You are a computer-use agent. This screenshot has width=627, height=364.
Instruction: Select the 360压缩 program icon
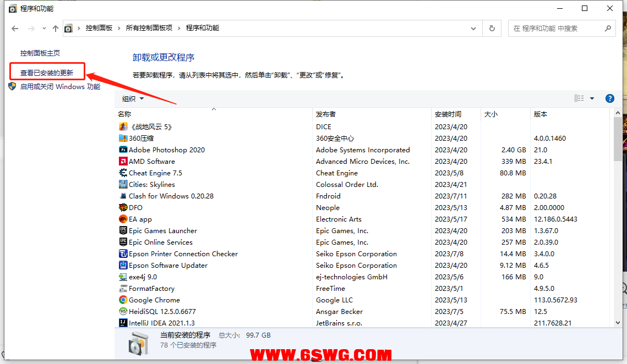coord(123,138)
